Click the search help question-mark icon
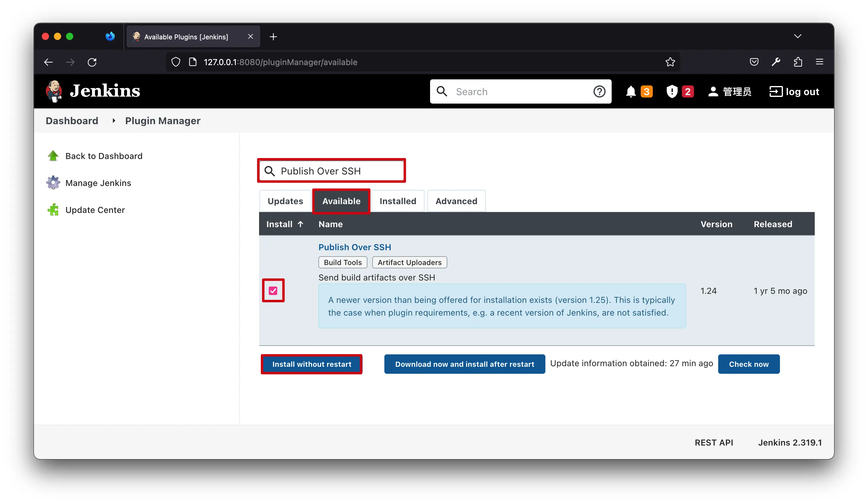The image size is (868, 504). click(599, 92)
